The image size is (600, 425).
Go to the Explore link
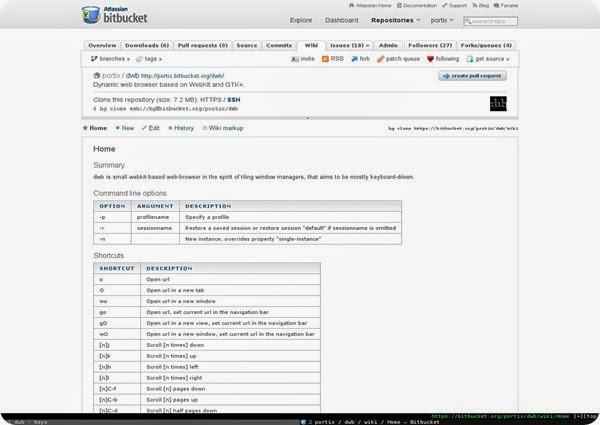[301, 20]
